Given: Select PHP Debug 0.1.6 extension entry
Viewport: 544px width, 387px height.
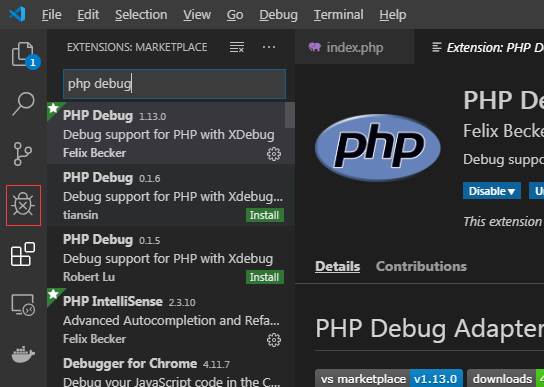Looking at the screenshot, I should [x=171, y=195].
